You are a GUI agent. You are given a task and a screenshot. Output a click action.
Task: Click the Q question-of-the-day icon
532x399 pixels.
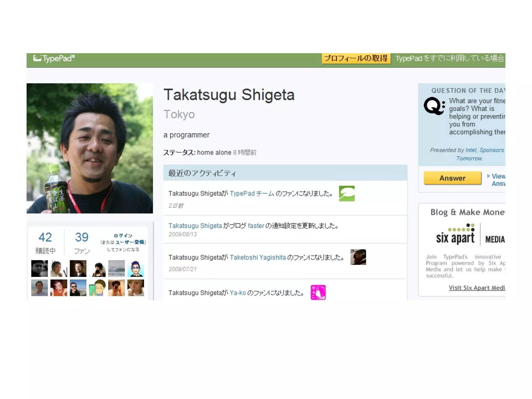pyautogui.click(x=434, y=106)
